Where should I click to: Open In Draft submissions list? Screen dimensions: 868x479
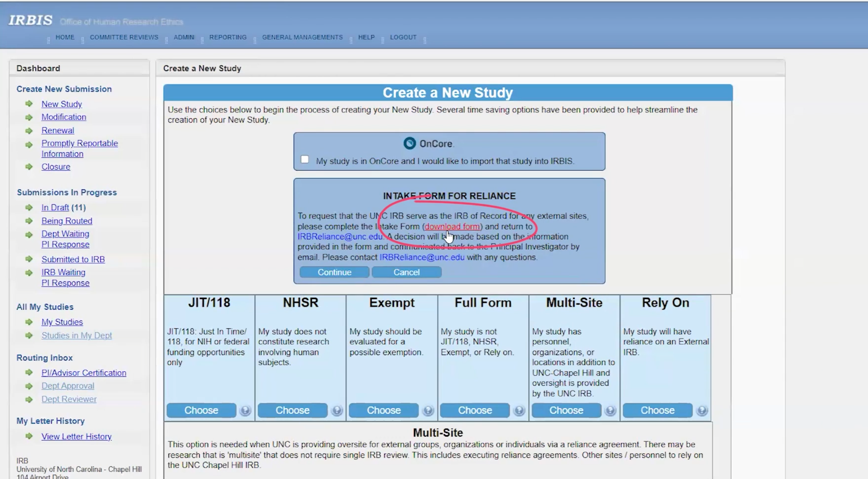(55, 207)
